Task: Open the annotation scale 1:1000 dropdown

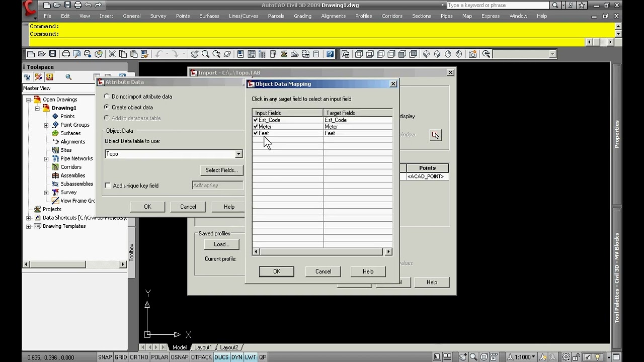Action: point(533,357)
